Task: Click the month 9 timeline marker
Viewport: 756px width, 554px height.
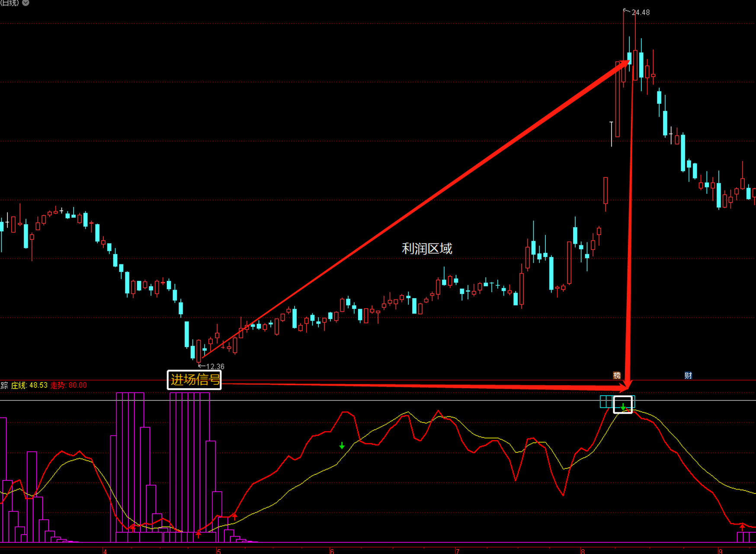Action: [x=720, y=551]
